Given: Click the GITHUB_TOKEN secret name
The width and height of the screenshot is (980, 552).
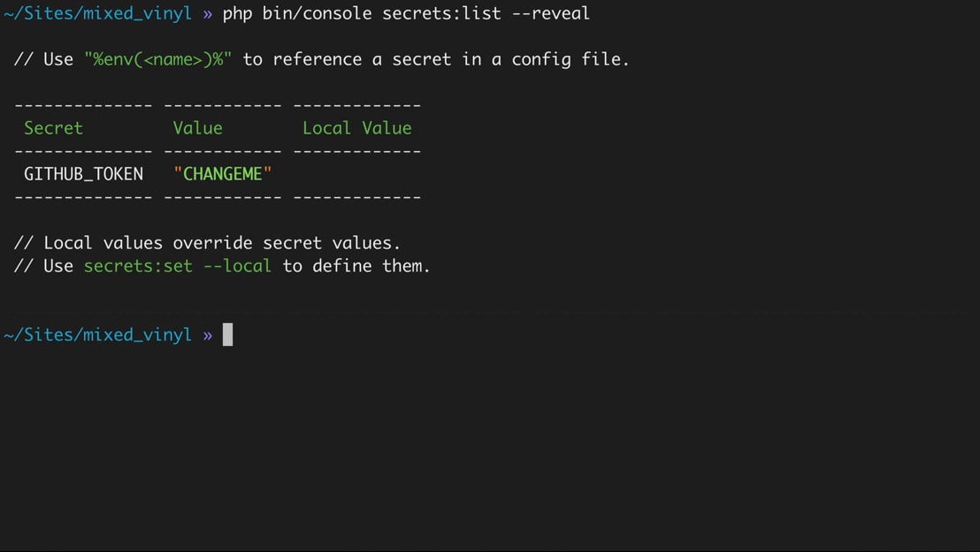Looking at the screenshot, I should point(84,173).
